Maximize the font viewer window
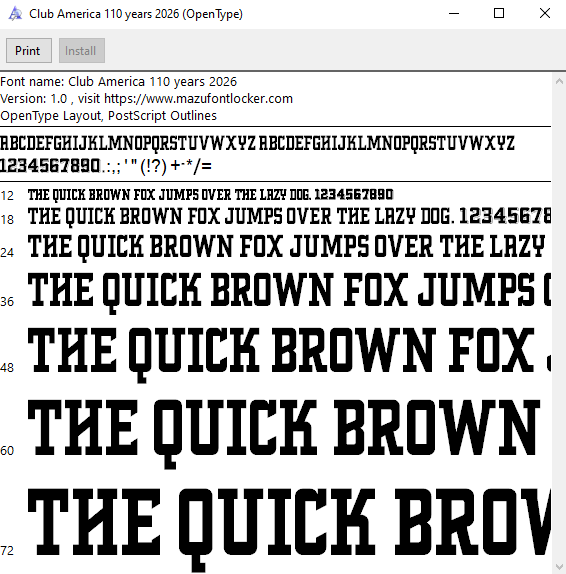 pos(499,14)
